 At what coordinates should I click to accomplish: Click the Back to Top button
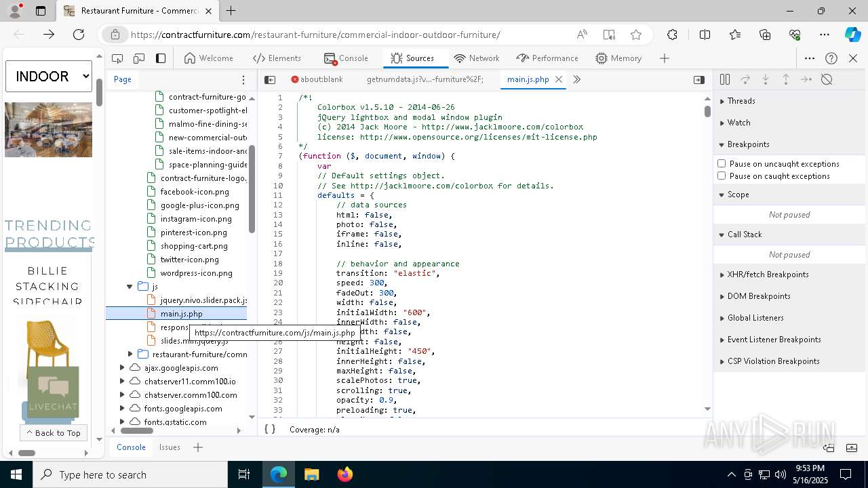point(54,432)
